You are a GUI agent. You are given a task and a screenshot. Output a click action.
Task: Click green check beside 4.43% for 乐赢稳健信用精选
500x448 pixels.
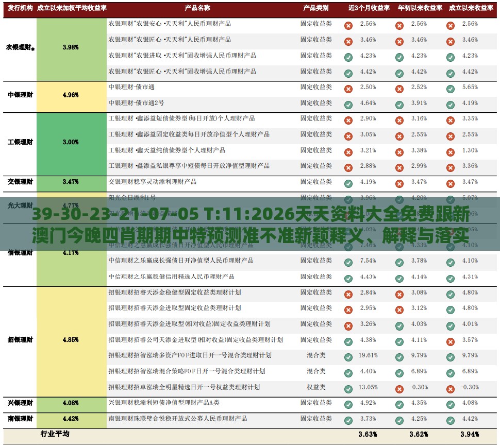click(348, 279)
